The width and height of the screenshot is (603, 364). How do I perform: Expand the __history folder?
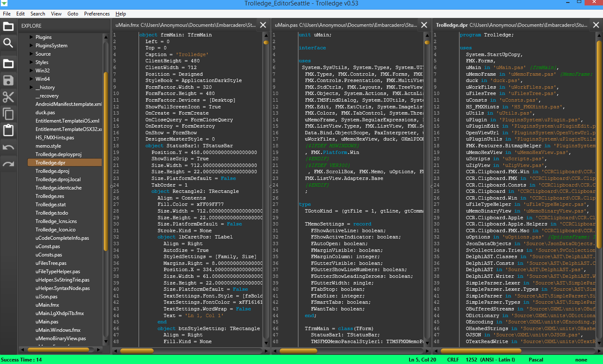31,87
